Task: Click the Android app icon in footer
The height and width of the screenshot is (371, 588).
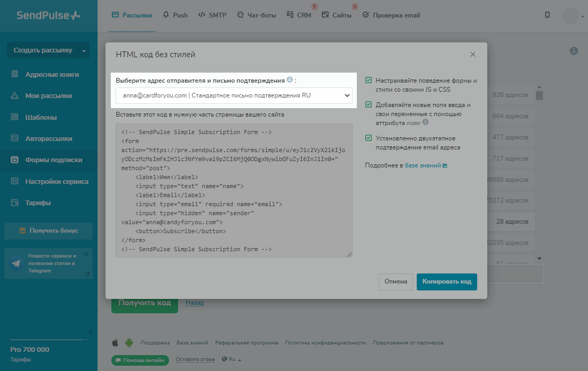Action: click(129, 343)
